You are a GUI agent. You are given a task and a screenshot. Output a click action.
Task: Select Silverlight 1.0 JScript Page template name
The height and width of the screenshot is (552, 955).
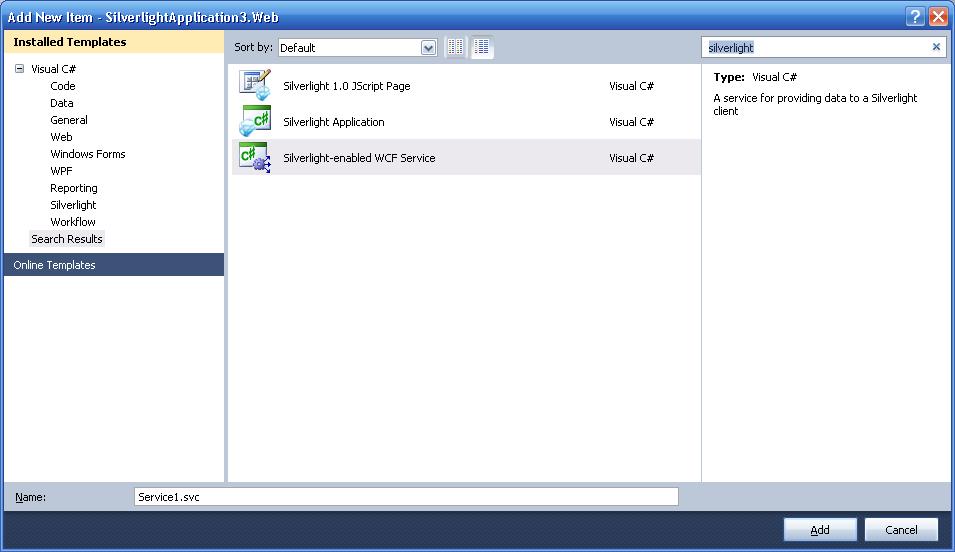tap(347, 86)
